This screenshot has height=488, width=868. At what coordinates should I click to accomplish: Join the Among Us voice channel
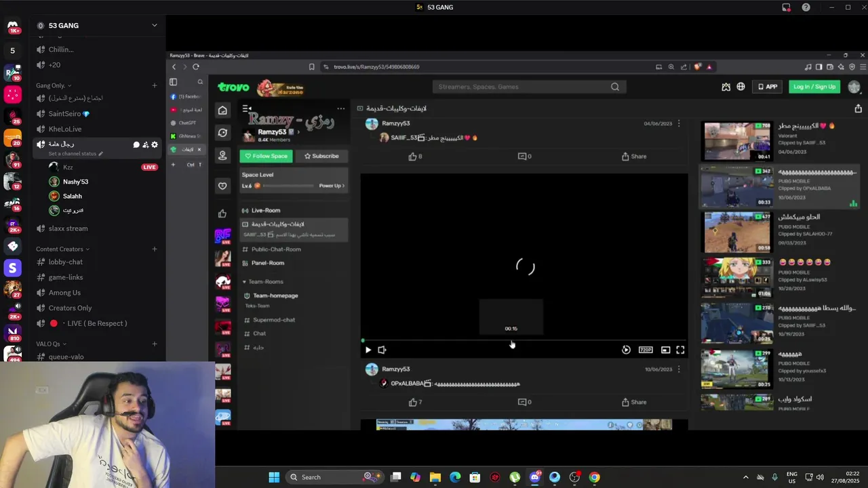tap(64, 293)
